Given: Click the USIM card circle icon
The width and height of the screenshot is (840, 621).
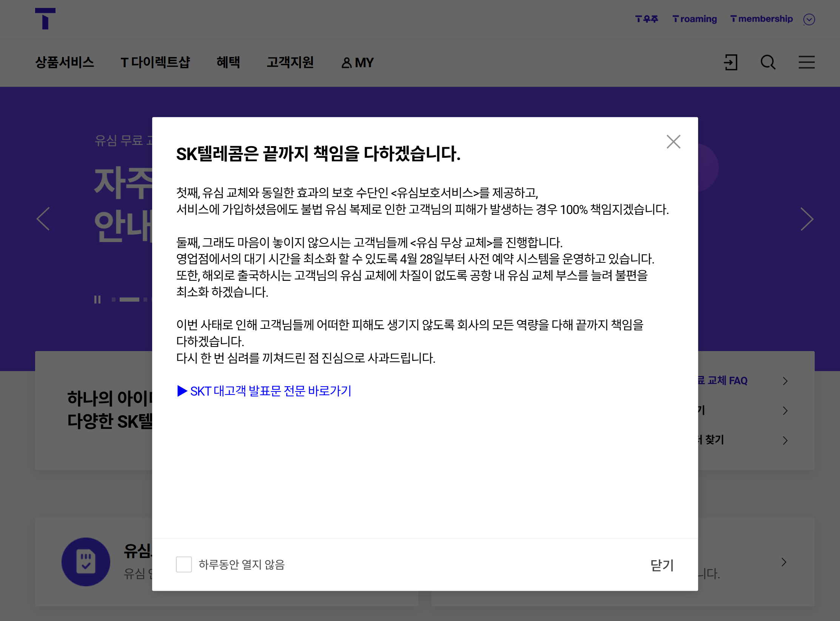Looking at the screenshot, I should (86, 561).
